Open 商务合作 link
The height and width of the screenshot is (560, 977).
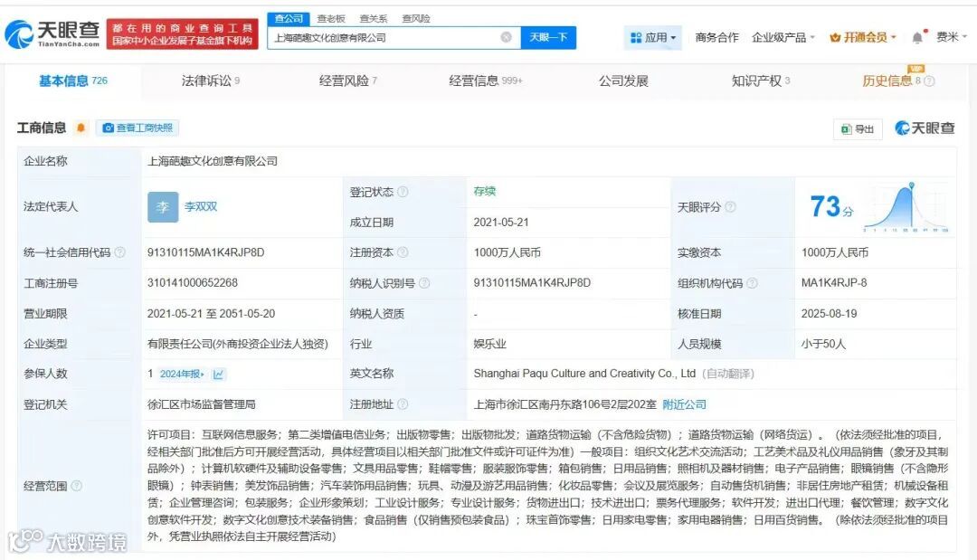pyautogui.click(x=716, y=37)
